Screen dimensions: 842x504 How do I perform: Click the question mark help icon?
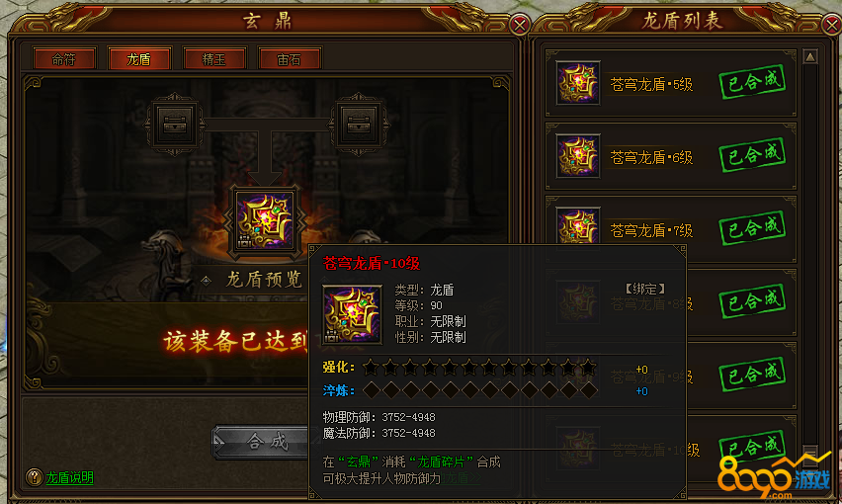[x=34, y=477]
